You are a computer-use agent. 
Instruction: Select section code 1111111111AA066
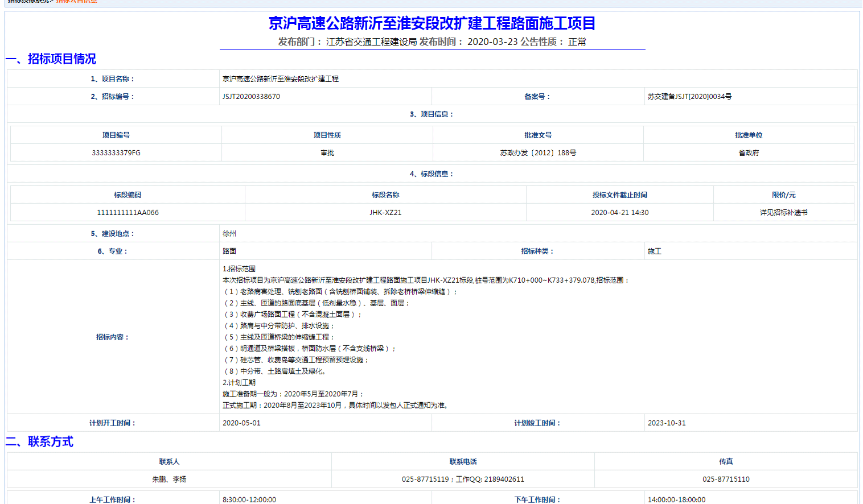point(128,213)
